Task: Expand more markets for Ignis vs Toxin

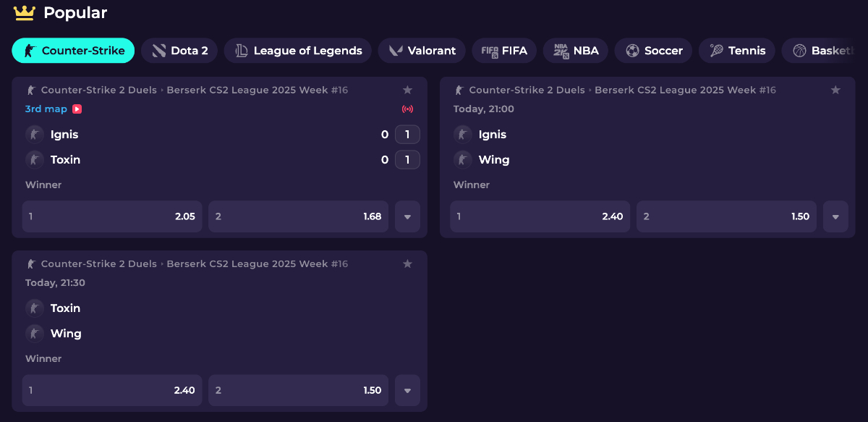Action: [x=407, y=216]
